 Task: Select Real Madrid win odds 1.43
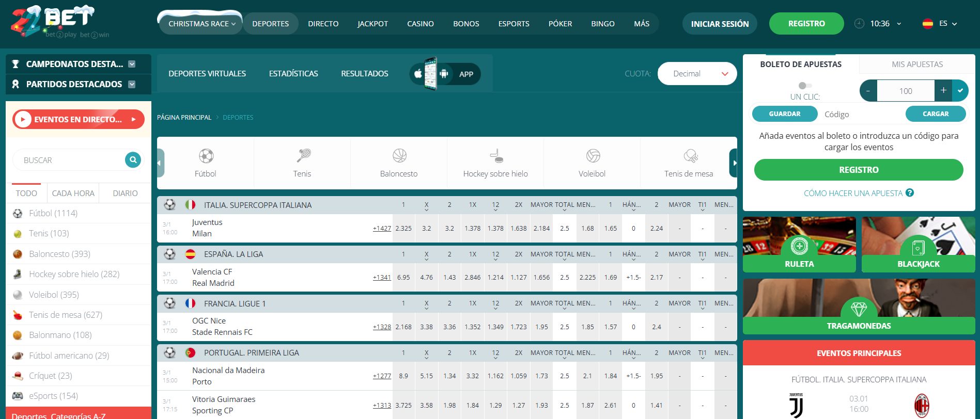pyautogui.click(x=449, y=277)
